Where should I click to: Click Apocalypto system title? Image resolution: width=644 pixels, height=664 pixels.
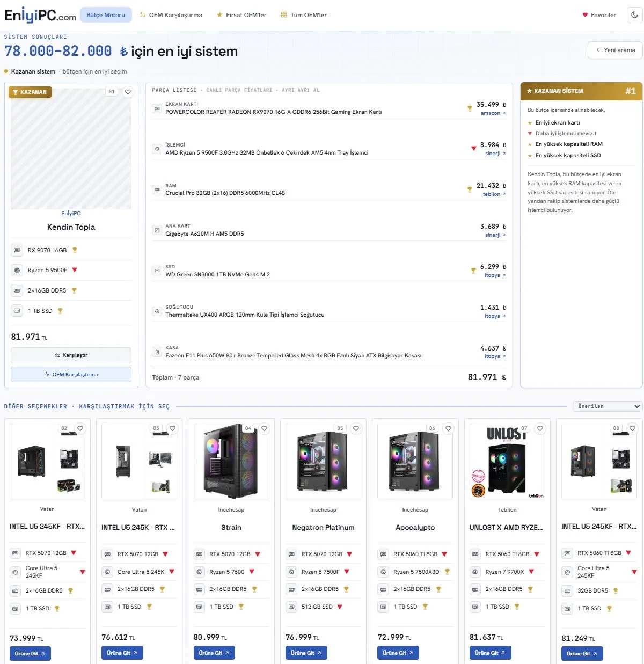click(415, 528)
